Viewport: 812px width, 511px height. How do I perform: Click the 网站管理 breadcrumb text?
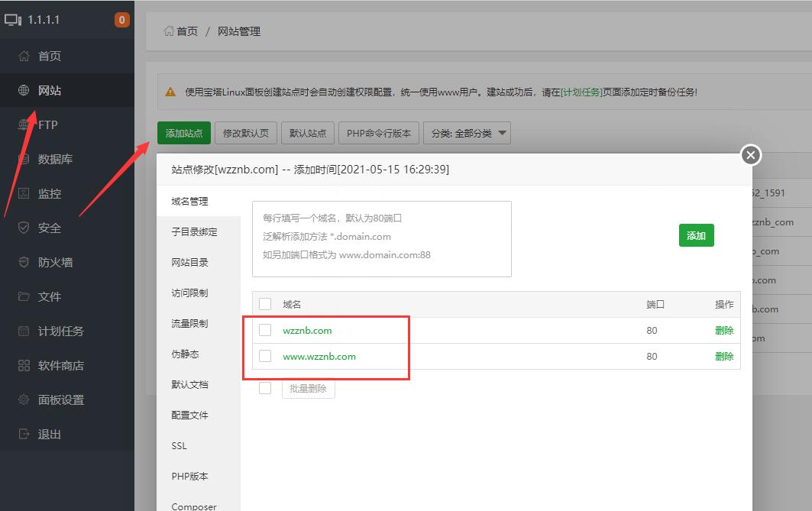239,31
